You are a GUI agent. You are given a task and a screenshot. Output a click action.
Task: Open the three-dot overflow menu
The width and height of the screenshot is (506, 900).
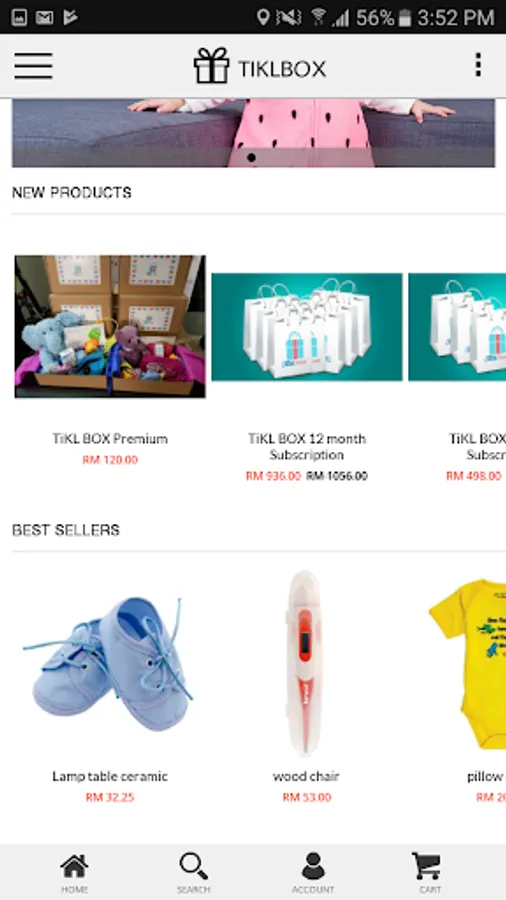[x=478, y=65]
